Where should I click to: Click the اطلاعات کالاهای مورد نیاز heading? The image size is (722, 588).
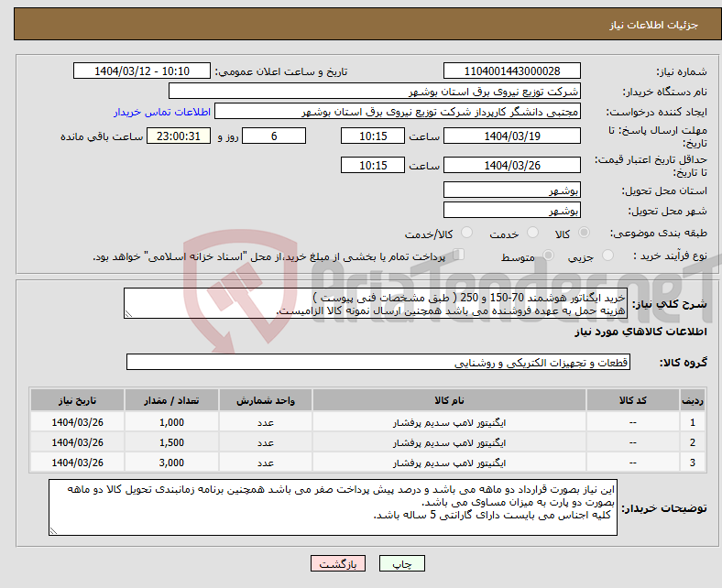(640, 332)
